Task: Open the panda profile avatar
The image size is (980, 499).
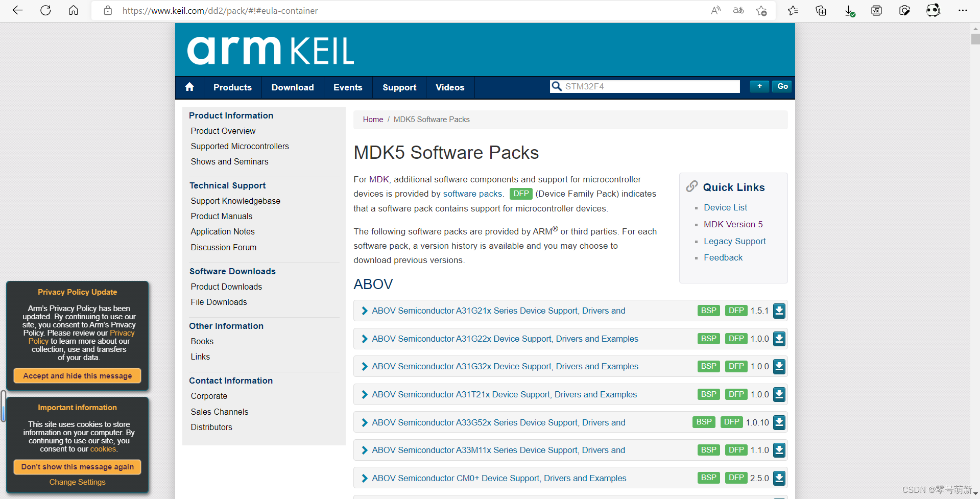Action: [x=933, y=10]
